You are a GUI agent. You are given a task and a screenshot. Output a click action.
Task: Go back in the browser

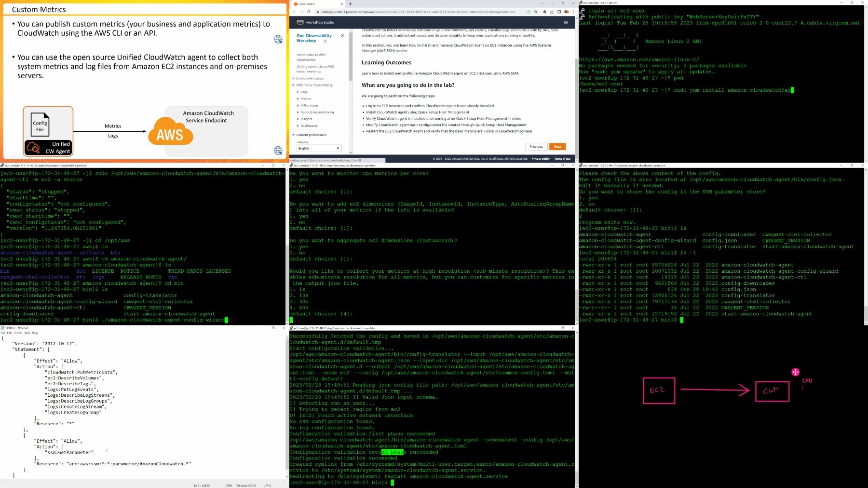pyautogui.click(x=294, y=12)
